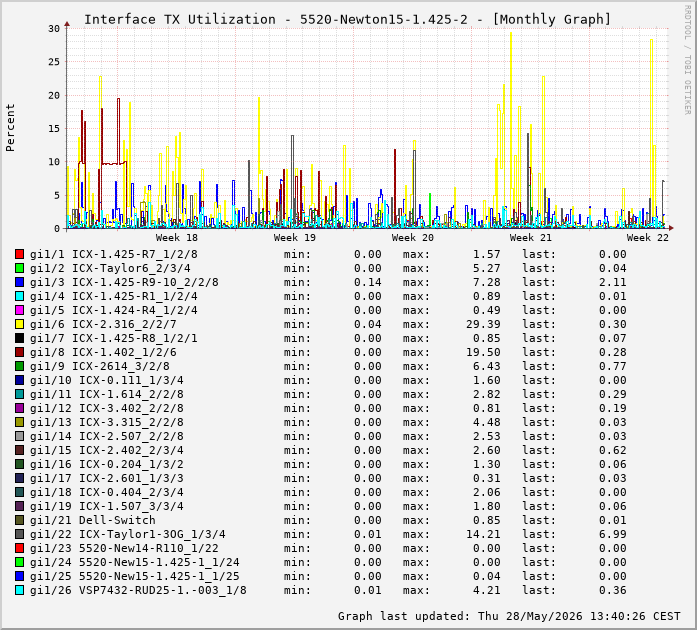Click the cyan swatch for gi1/4 ICX-1.425-R1_1/2/4
The width and height of the screenshot is (697, 630).
[19, 296]
